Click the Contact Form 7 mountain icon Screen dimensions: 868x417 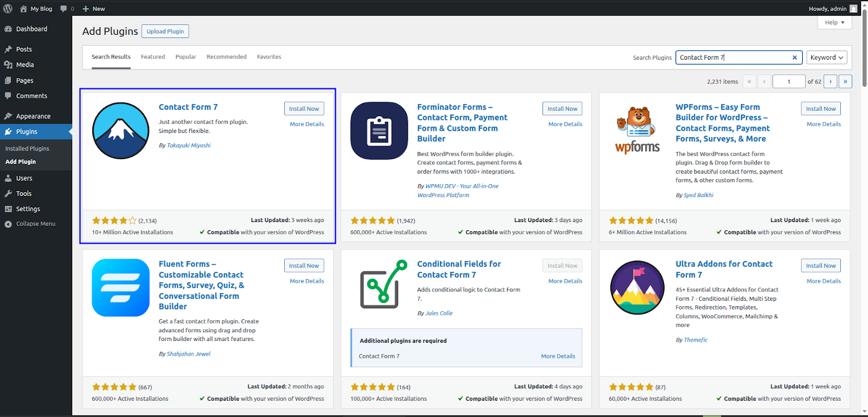[120, 131]
